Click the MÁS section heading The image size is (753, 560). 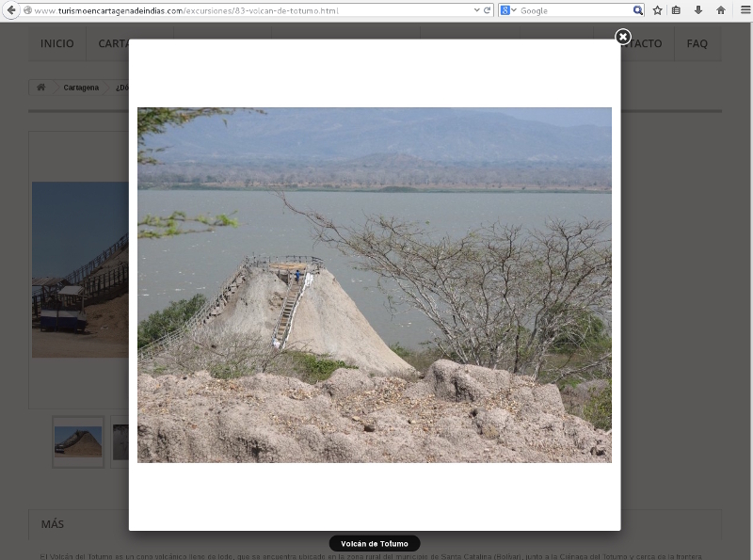coord(53,524)
